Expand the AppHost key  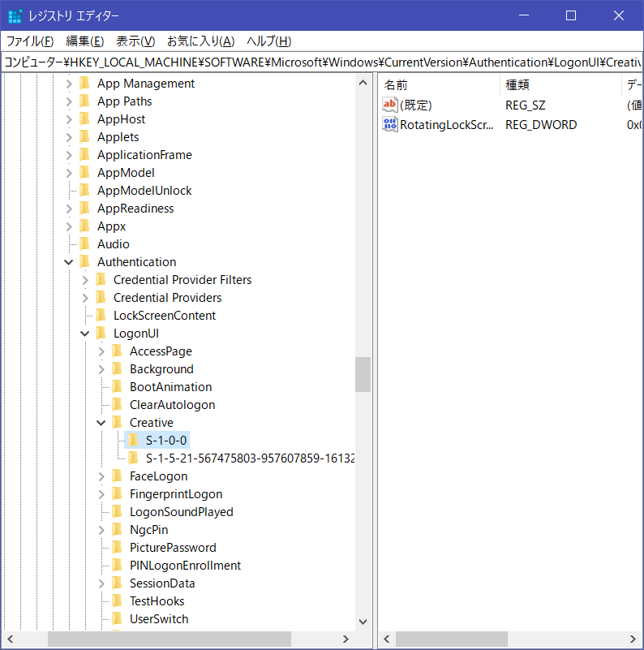pyautogui.click(x=69, y=119)
